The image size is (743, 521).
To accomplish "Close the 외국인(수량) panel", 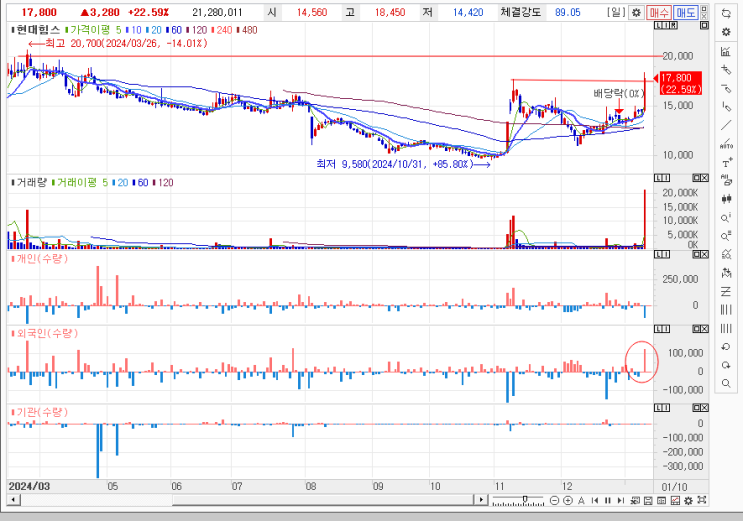I will (705, 329).
